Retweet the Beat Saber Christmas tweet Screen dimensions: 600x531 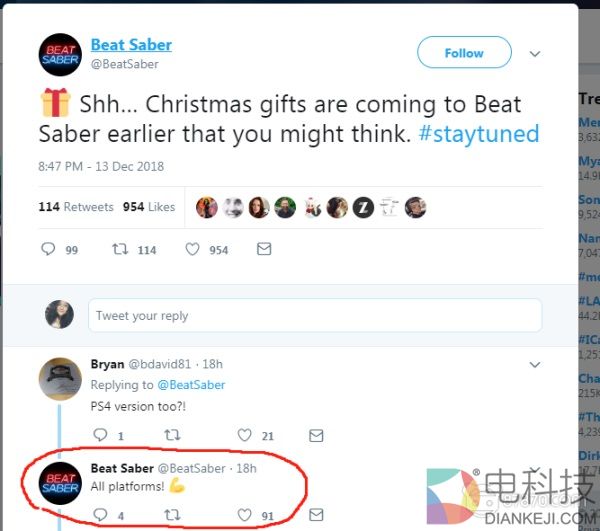120,249
